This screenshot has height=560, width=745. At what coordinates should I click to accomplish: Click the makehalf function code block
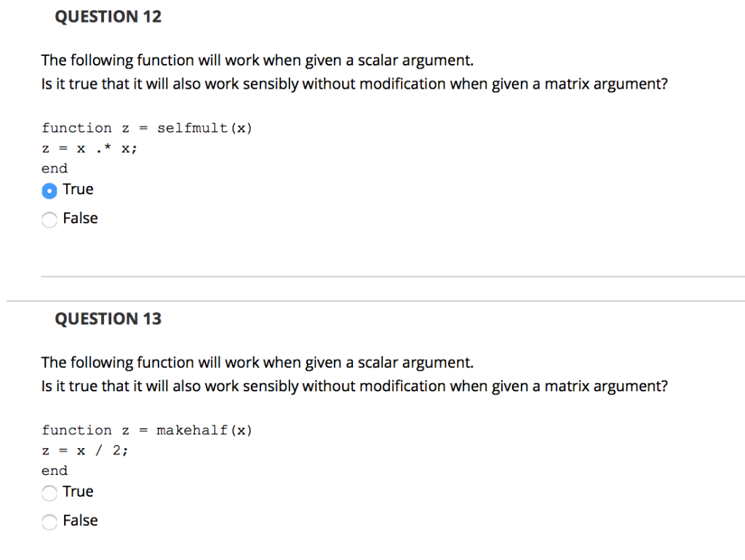tap(146, 449)
